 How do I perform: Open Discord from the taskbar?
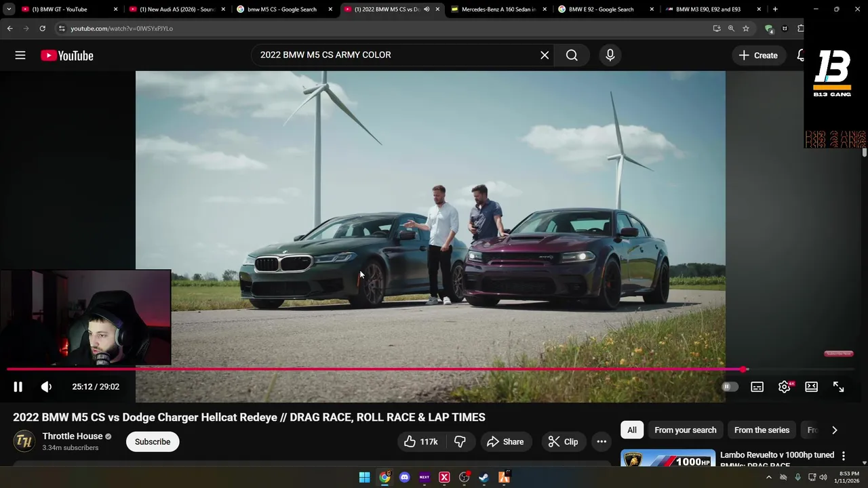[x=404, y=477]
